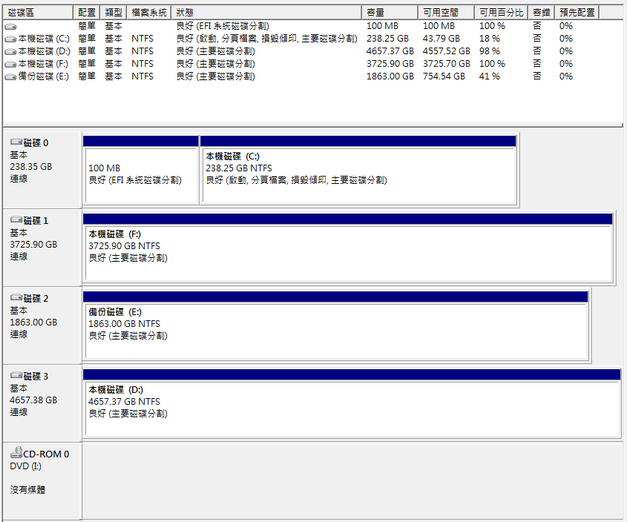Select the 本機磁碟 (F:) partition block

(348, 253)
